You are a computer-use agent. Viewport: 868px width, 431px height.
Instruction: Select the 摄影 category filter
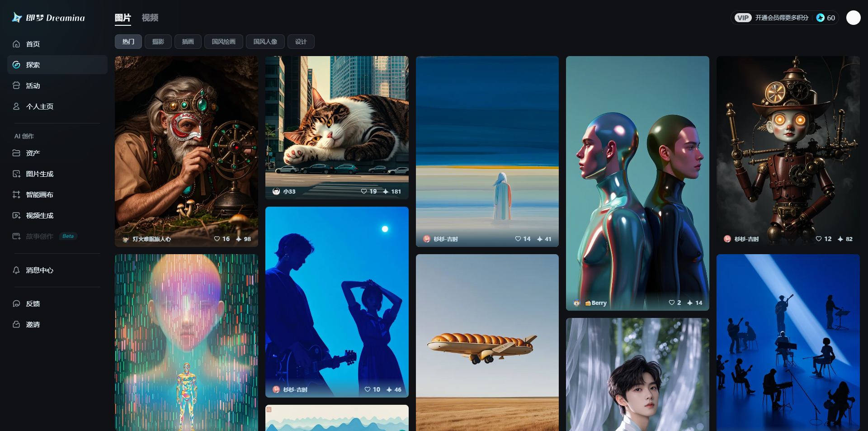point(158,42)
